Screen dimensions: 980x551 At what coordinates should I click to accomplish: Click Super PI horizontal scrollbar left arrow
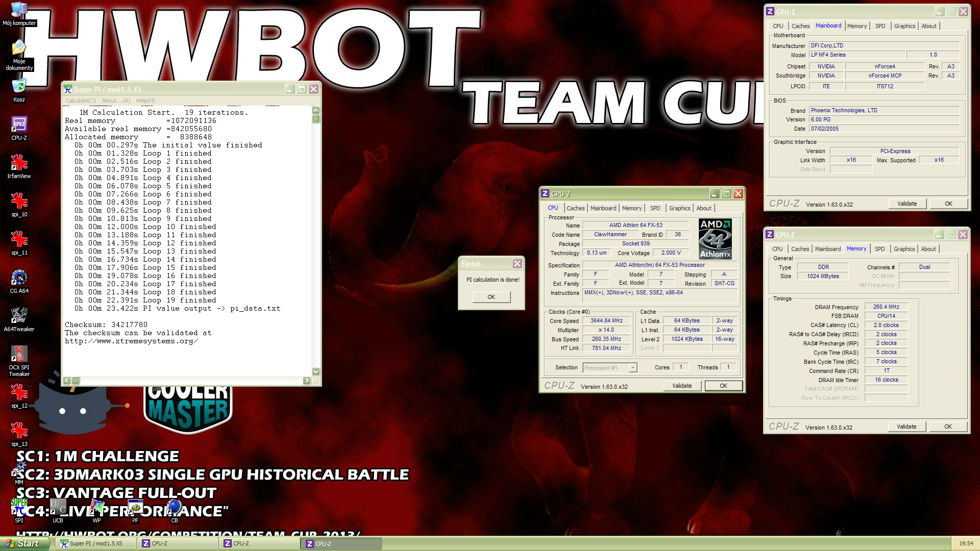[67, 381]
